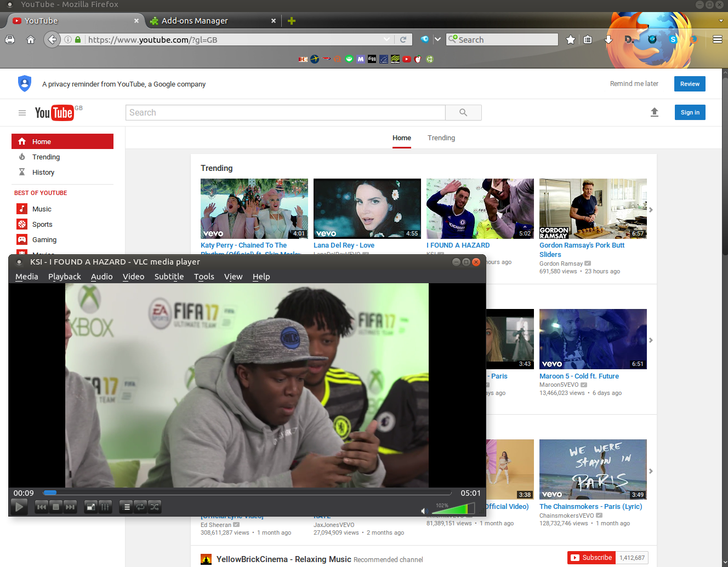Open the VLC Audio menu
728x567 pixels.
(x=102, y=277)
